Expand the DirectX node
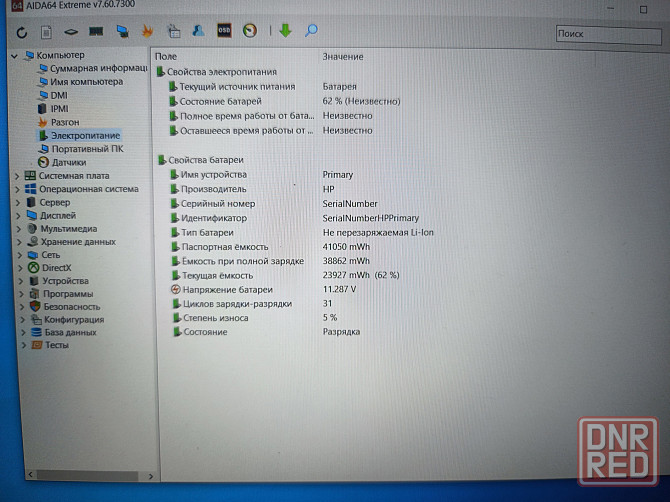 coord(21,268)
